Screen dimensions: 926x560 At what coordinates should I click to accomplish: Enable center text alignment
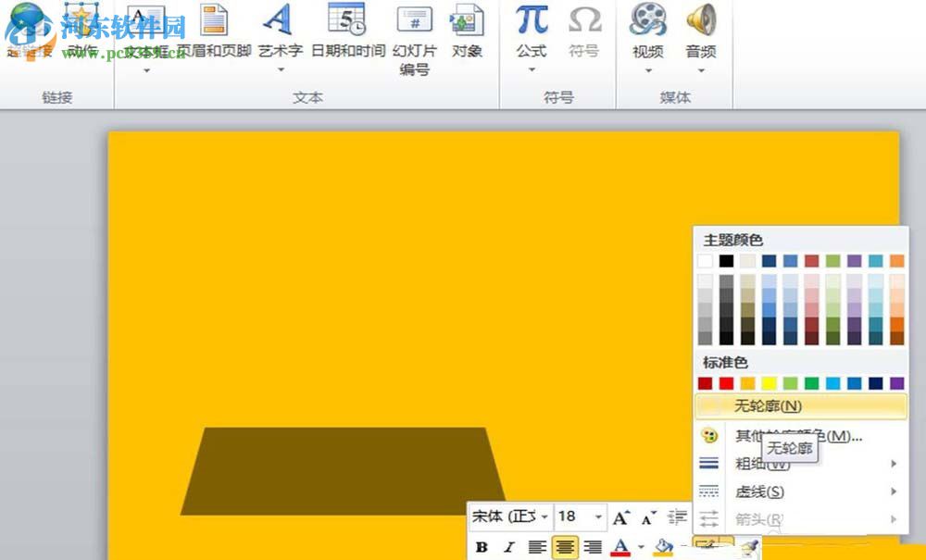[x=563, y=546]
